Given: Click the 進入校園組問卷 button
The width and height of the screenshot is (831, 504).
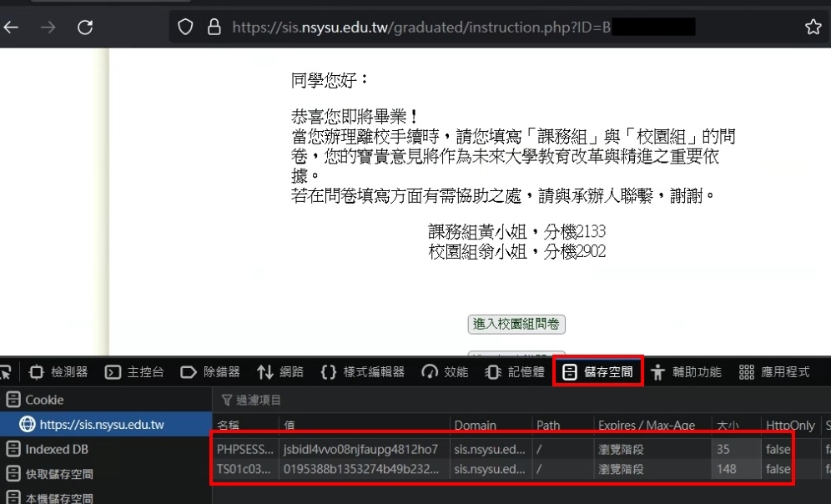Looking at the screenshot, I should [516, 325].
